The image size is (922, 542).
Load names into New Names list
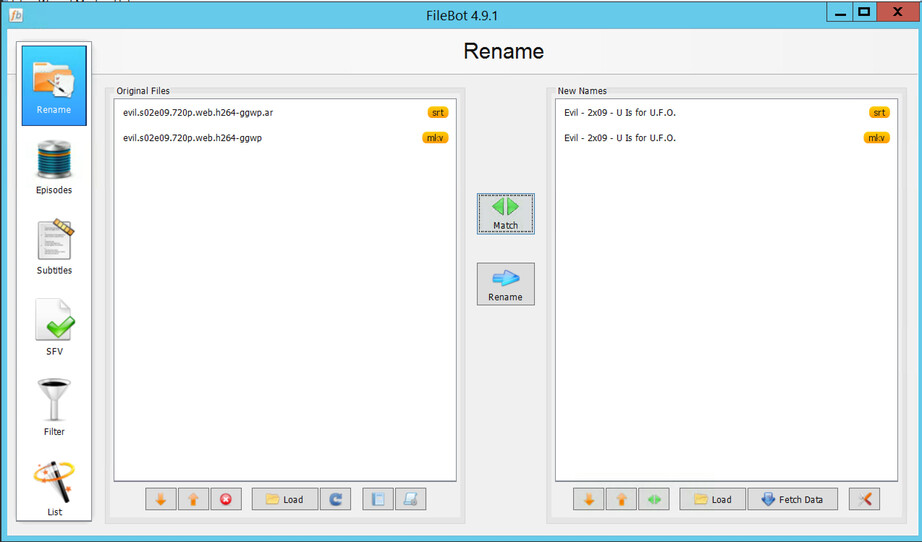pyautogui.click(x=713, y=500)
